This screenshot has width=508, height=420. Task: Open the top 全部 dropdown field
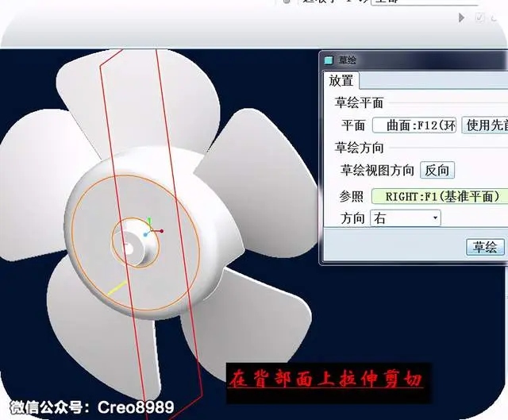tap(425, 2)
